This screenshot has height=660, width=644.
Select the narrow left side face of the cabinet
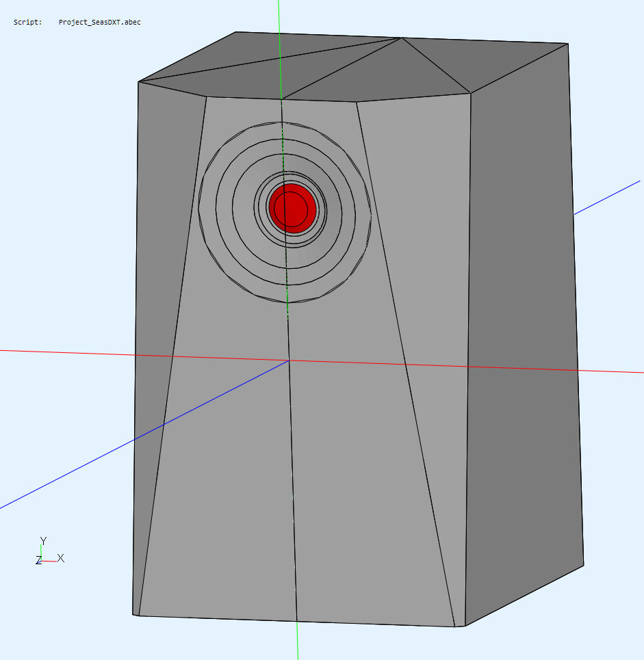(x=157, y=295)
